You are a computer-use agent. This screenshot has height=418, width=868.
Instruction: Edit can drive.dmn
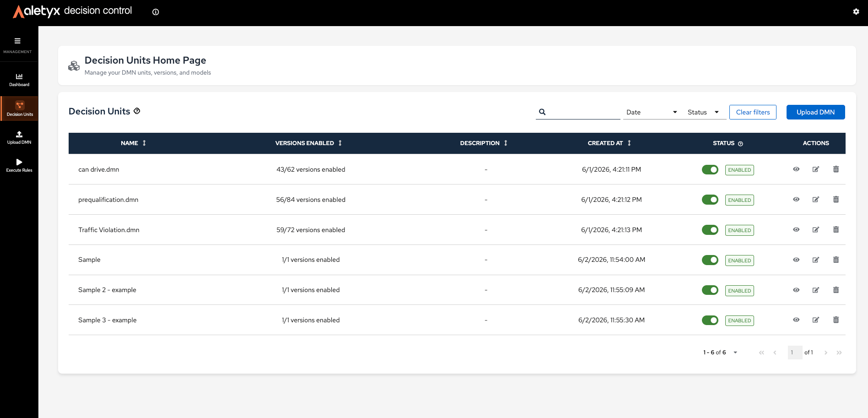point(816,169)
